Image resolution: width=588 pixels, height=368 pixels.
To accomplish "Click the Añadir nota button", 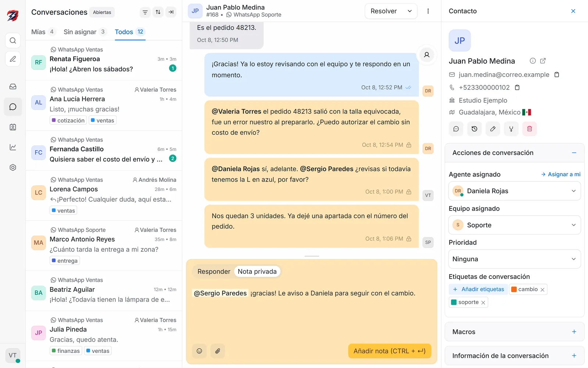I will (390, 351).
